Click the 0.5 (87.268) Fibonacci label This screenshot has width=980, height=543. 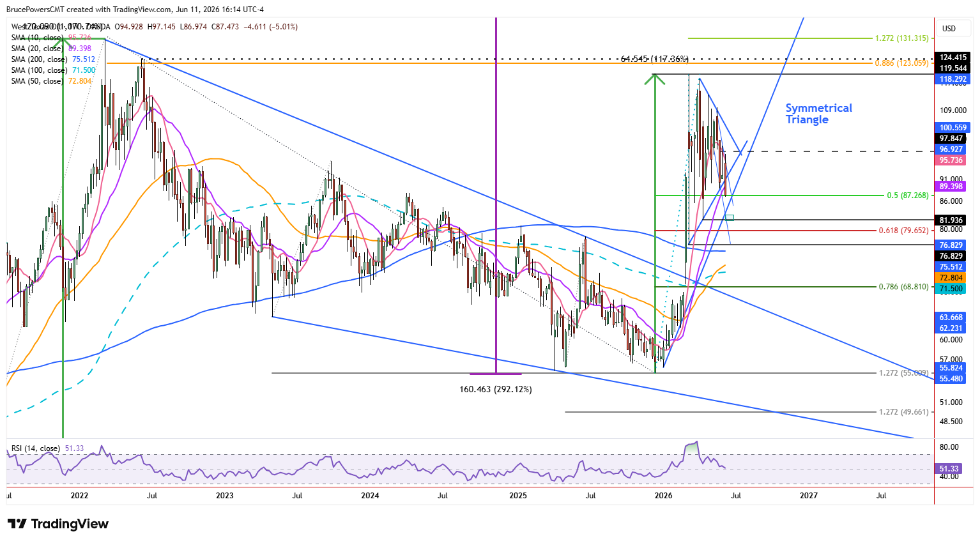(x=908, y=195)
